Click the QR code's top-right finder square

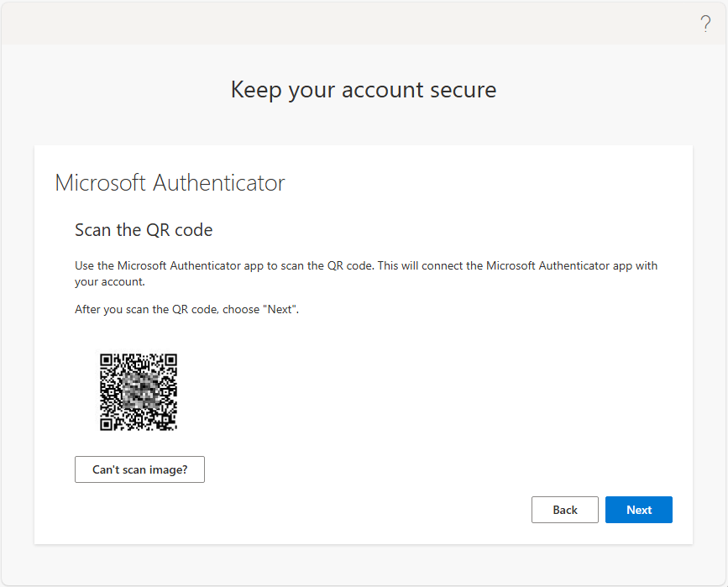point(170,360)
